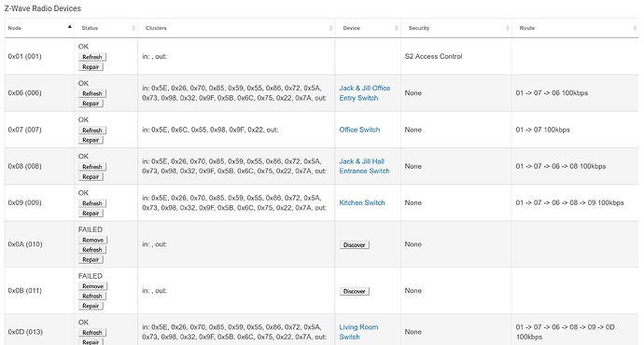Discover device for node 0x0B
This screenshot has height=345, width=644.
[355, 291]
